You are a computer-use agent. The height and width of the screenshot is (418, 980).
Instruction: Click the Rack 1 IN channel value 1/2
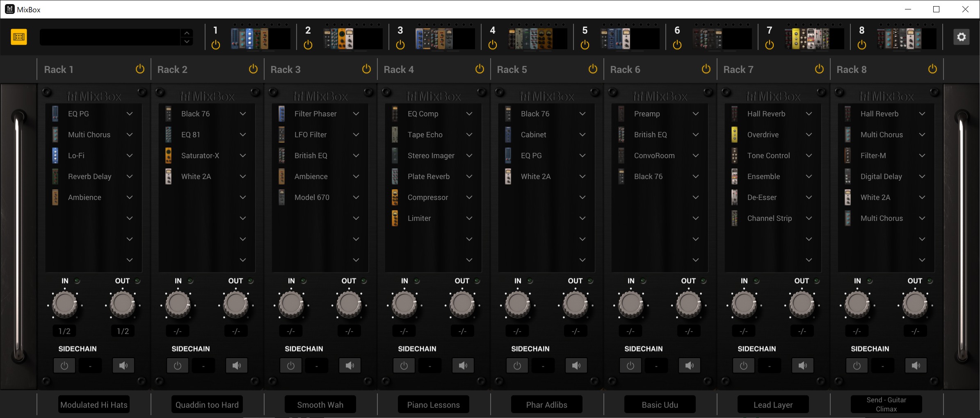pos(64,331)
